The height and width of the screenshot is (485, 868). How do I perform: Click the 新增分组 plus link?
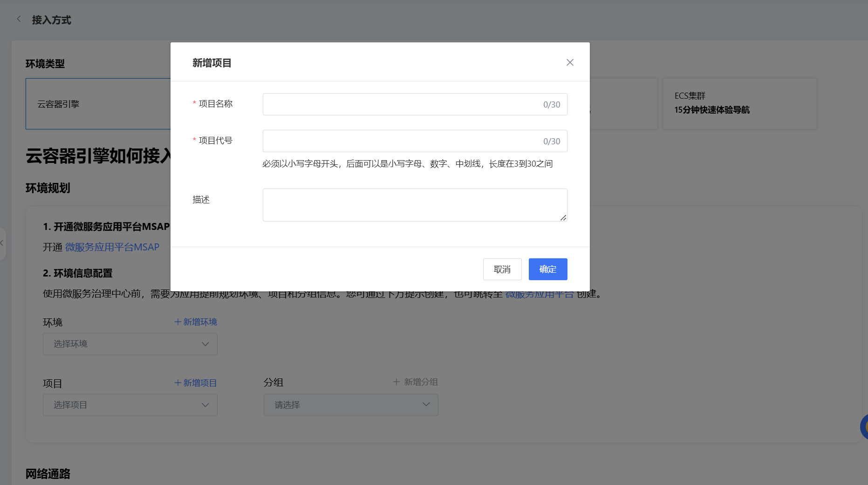pyautogui.click(x=415, y=382)
